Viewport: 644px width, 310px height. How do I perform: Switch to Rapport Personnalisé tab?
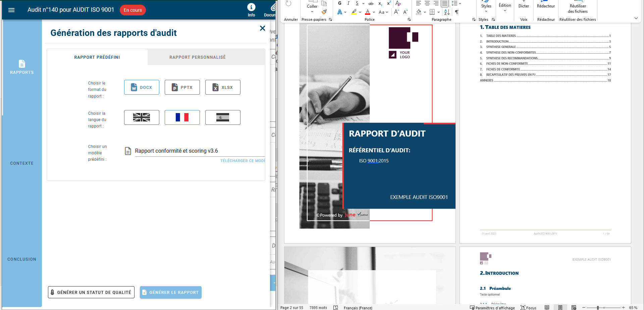[198, 57]
